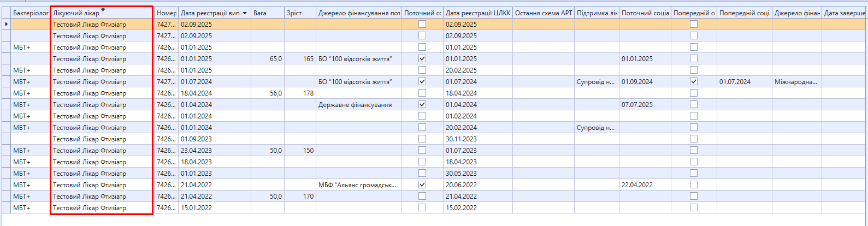Click the Зріст column header
Viewport: 868px width, 226px height.
pyautogui.click(x=300, y=13)
